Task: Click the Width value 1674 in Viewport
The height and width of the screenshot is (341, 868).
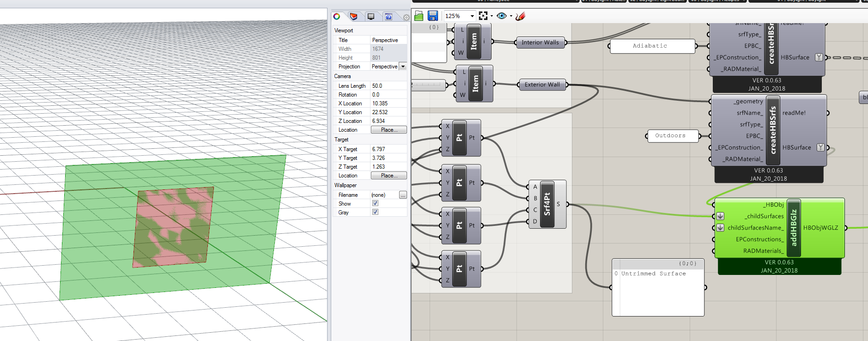Action: pos(388,49)
